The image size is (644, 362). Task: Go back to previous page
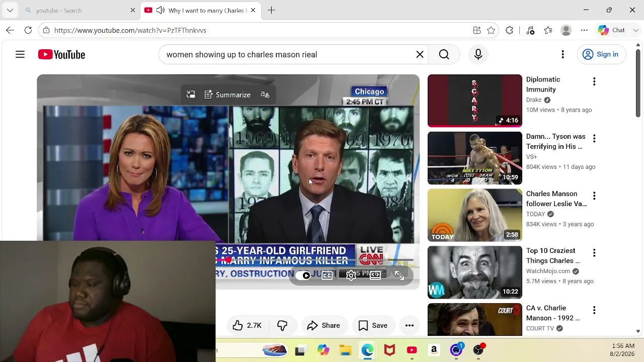pos(10,30)
